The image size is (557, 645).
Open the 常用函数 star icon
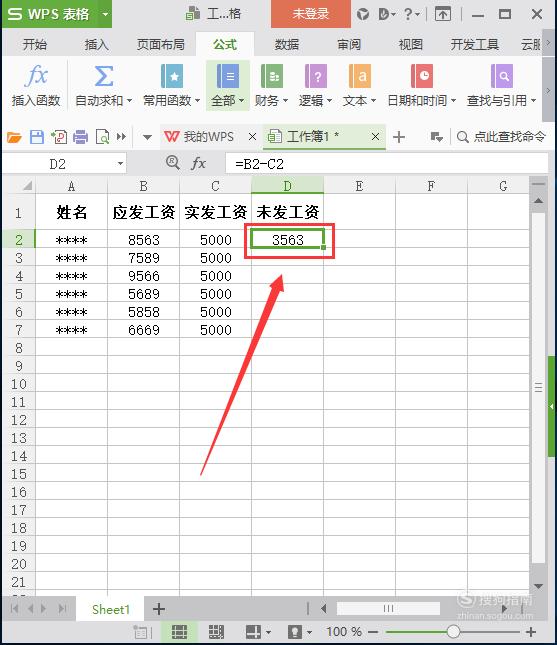coord(172,76)
